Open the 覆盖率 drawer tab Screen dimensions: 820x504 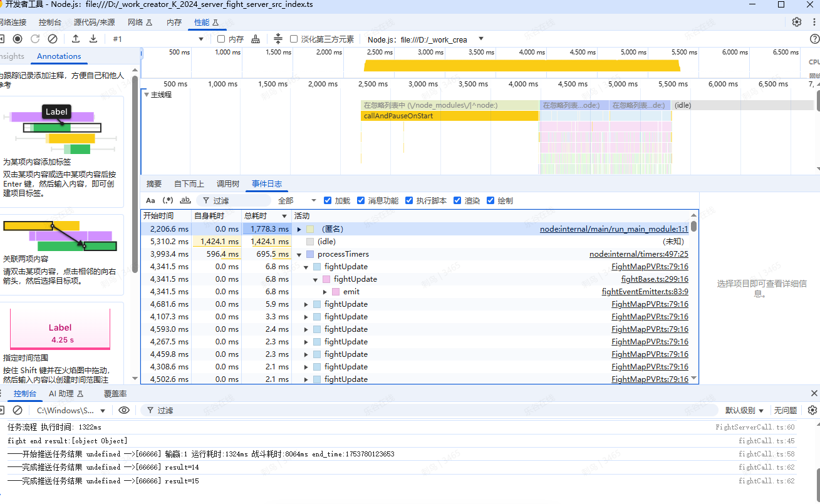point(115,394)
